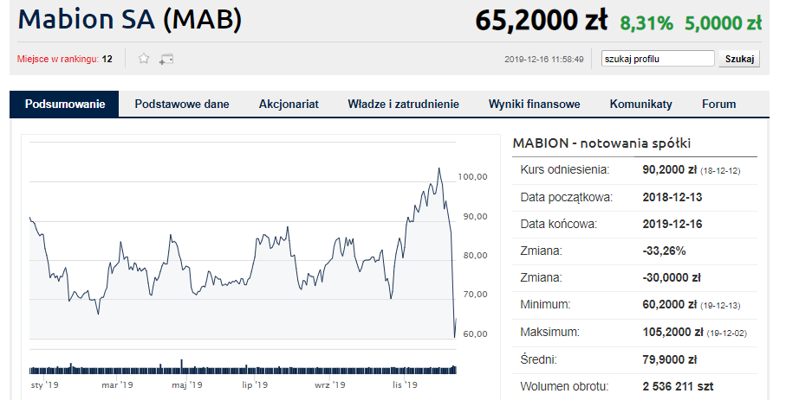Open the Akcjonariat tab
The height and width of the screenshot is (400, 786).
tap(289, 104)
